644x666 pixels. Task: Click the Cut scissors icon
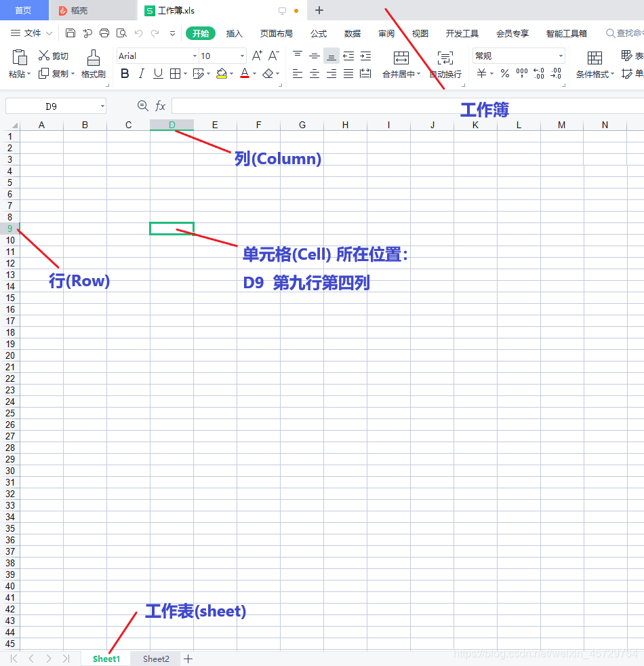pos(44,56)
